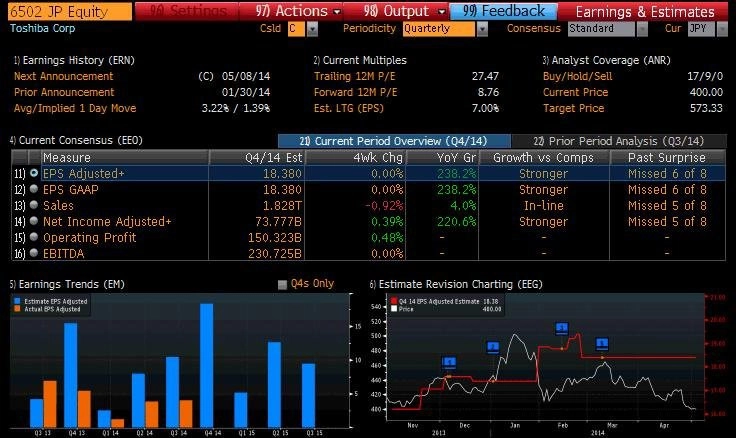The width and height of the screenshot is (736, 438).
Task: Click the Est. LTG (EPS) value 7.00%
Action: tap(485, 108)
